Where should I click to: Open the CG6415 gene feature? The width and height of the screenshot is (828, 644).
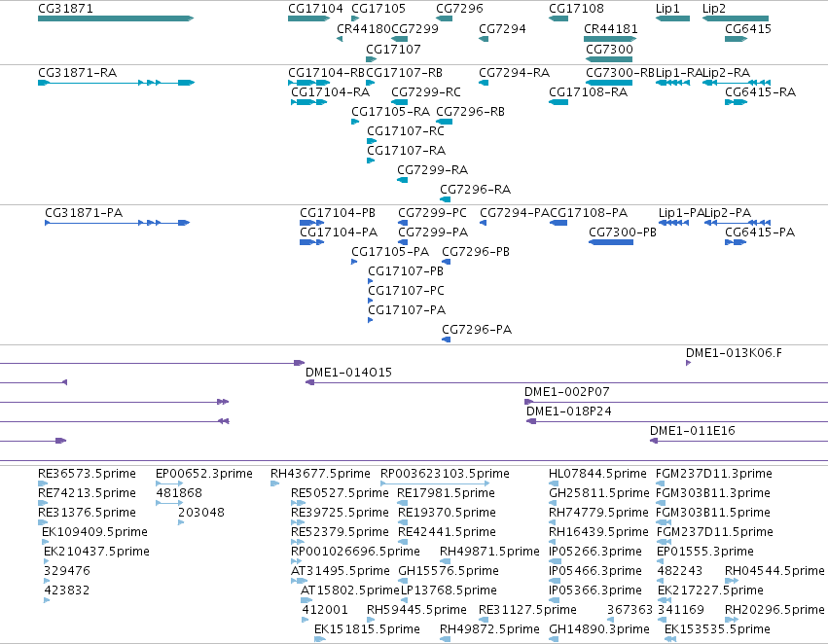tap(736, 39)
